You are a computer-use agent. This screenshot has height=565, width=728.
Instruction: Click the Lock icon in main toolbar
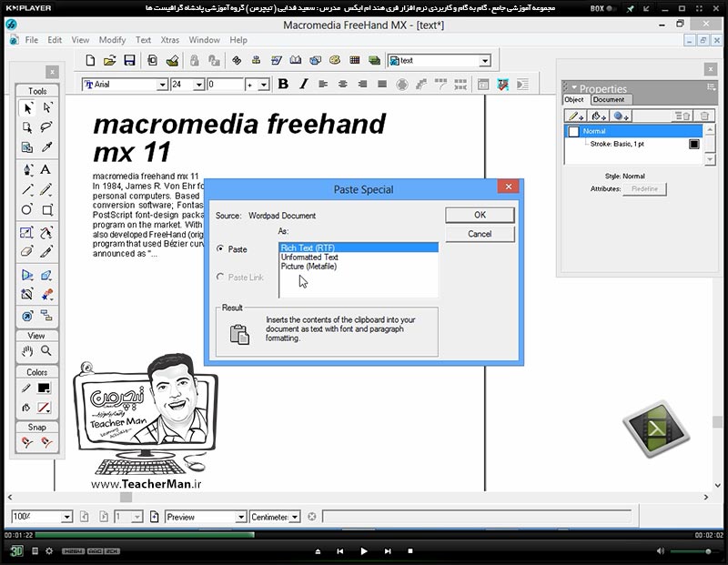click(194, 60)
